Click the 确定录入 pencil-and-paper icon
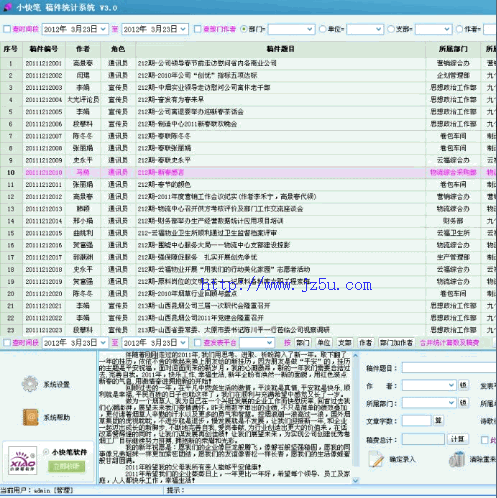497x498 pixels. pyautogui.click(x=377, y=459)
